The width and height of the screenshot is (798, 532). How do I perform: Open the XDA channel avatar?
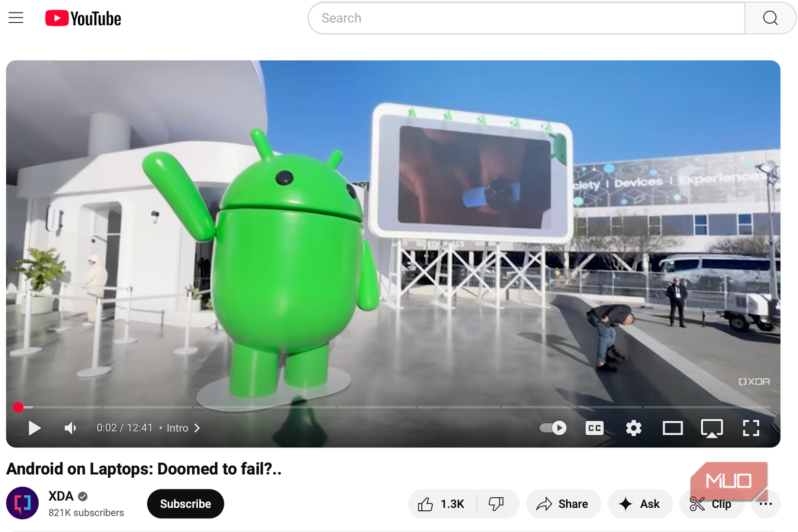tap(22, 503)
